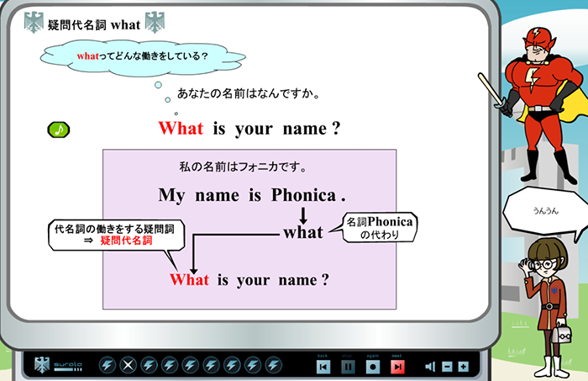The image size is (588, 381).
Task: Go to the last lightning chapter icon
Action: click(275, 365)
